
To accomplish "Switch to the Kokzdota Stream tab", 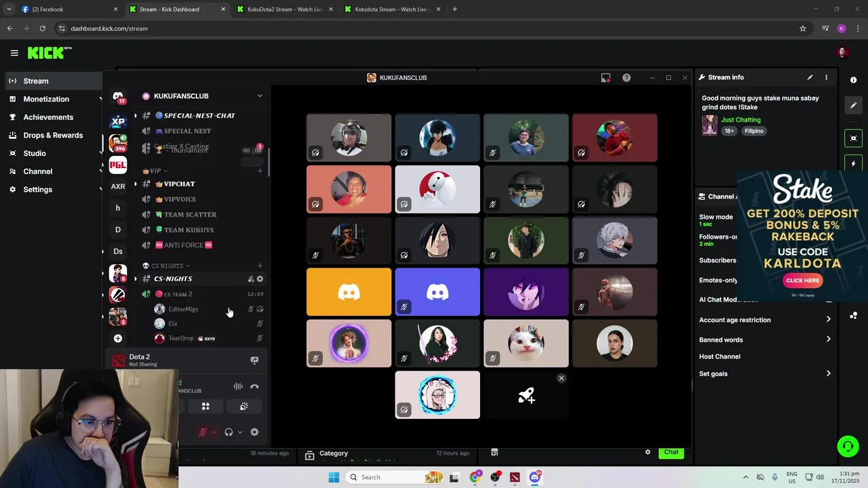I will (392, 9).
